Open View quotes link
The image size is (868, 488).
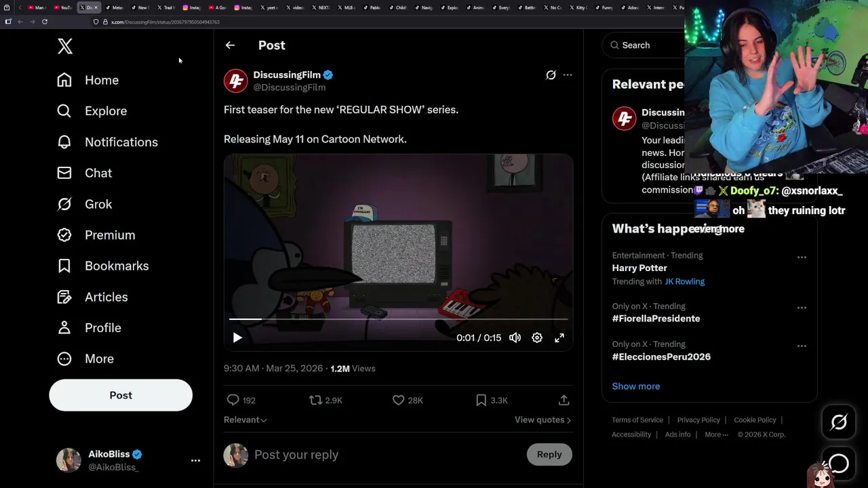pyautogui.click(x=542, y=420)
